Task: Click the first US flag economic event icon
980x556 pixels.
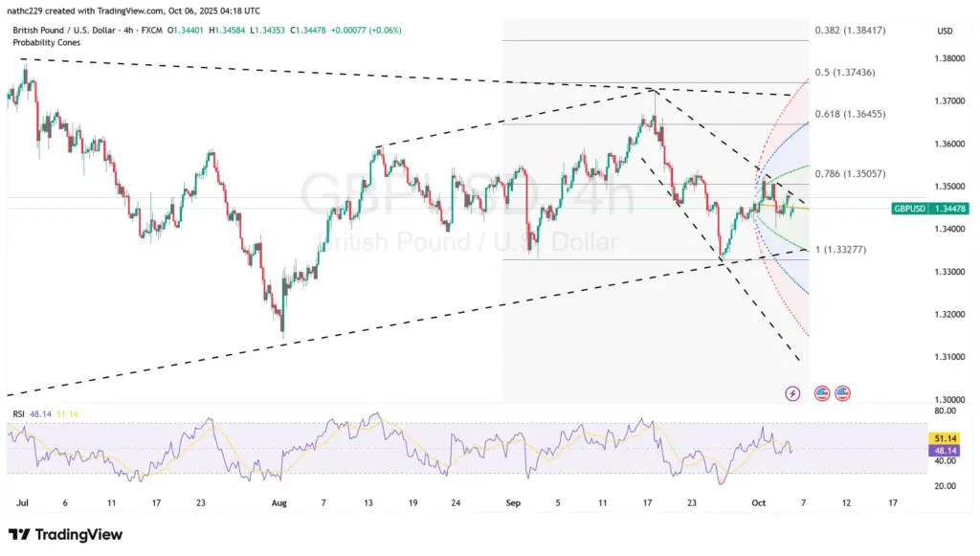Action: click(821, 393)
